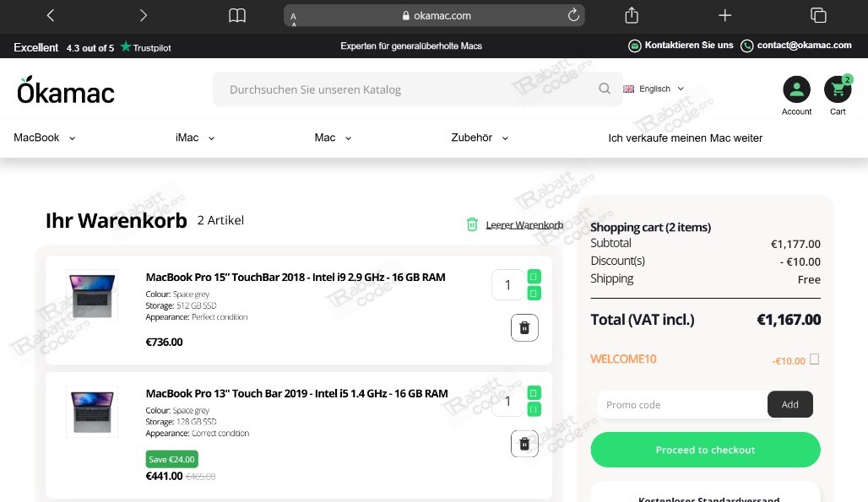Click Leerer Warenkorb link
Image resolution: width=868 pixels, height=502 pixels.
click(524, 225)
